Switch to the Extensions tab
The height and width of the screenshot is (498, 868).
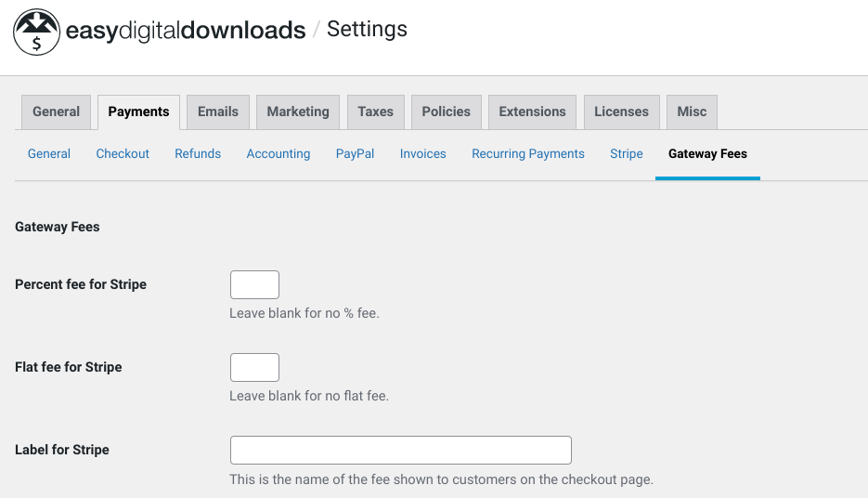pos(532,111)
